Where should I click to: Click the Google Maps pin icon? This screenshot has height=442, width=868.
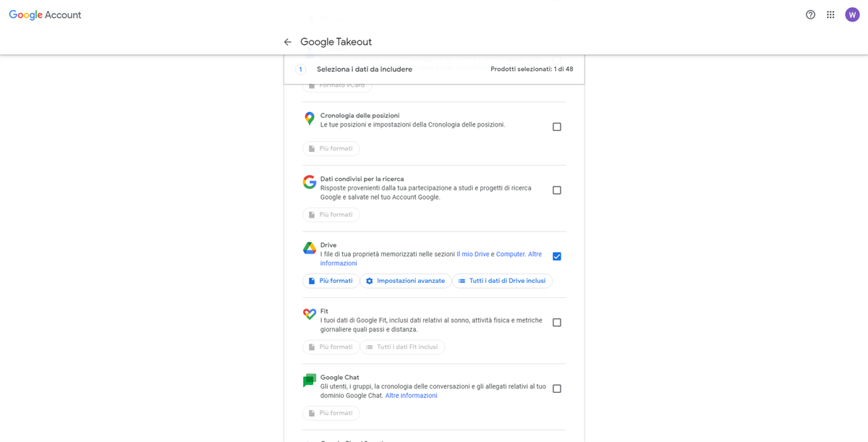pyautogui.click(x=310, y=119)
